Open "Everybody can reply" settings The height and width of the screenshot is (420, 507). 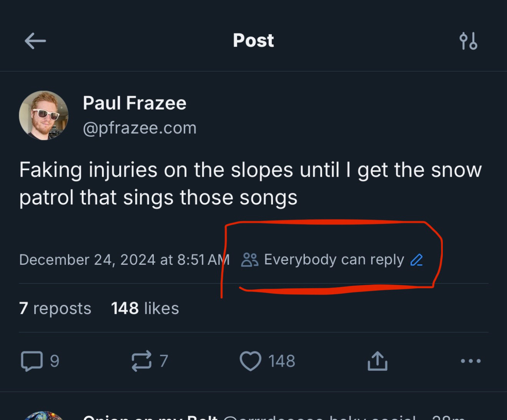pos(334,260)
